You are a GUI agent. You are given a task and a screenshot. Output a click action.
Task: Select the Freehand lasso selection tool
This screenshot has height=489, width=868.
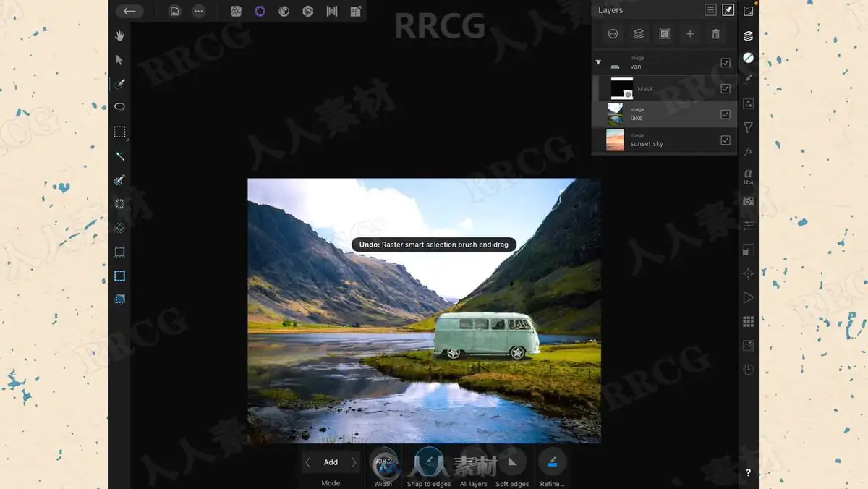[119, 107]
